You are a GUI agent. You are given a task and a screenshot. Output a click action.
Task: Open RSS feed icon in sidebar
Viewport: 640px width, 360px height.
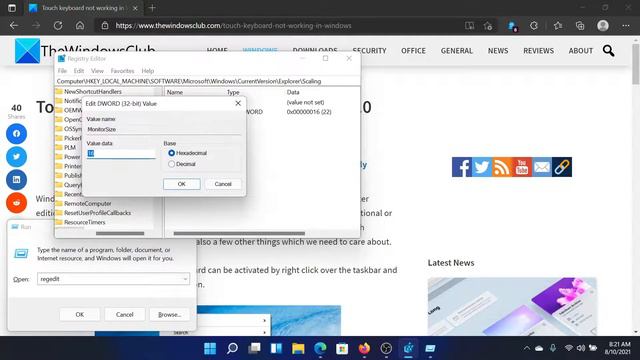pos(502,167)
